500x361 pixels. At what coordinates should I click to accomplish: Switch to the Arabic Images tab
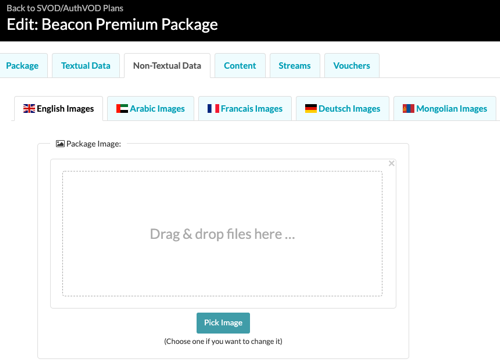pyautogui.click(x=150, y=109)
